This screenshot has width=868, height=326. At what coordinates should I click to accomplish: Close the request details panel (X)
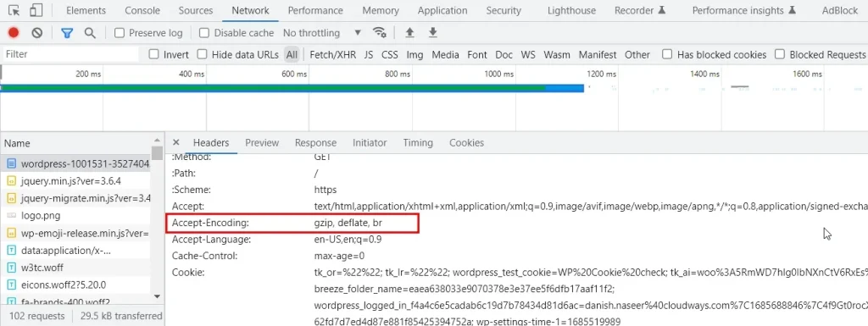pos(176,142)
